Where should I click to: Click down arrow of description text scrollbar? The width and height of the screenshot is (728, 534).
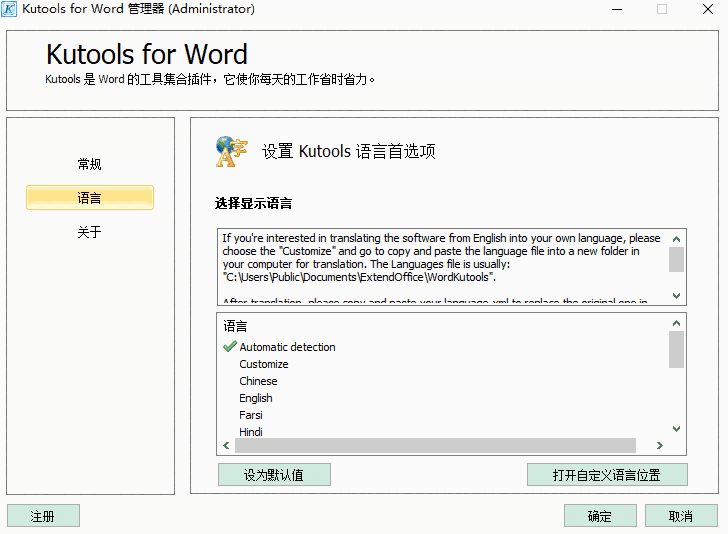[677, 296]
